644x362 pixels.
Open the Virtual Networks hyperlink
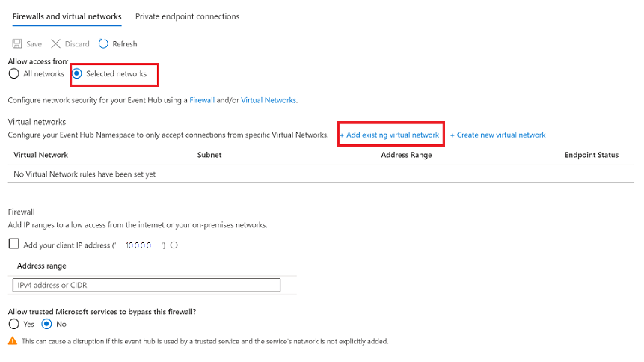[269, 99]
